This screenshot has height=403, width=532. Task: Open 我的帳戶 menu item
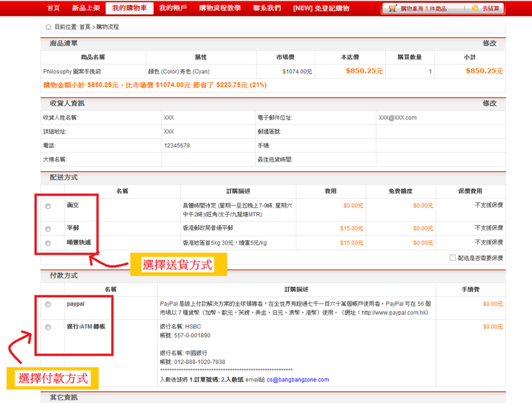(171, 8)
